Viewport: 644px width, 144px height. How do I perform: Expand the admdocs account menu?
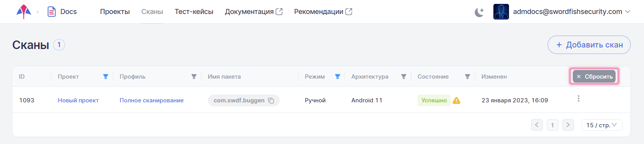coord(628,12)
